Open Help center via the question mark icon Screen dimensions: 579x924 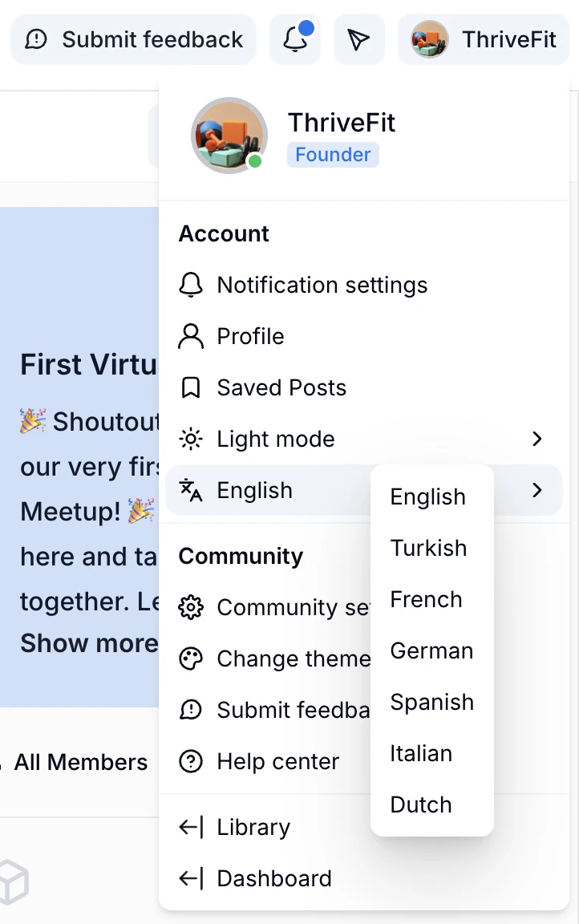click(x=191, y=761)
